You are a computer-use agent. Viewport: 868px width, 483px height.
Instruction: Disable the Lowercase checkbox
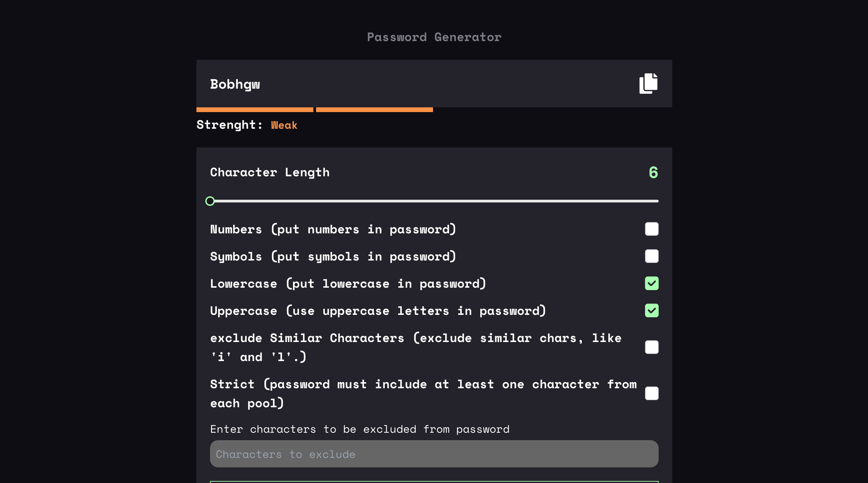coord(652,283)
